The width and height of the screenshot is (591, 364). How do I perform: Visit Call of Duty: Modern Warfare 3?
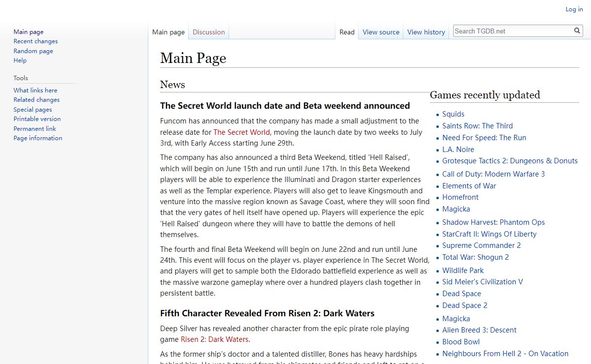coord(493,174)
